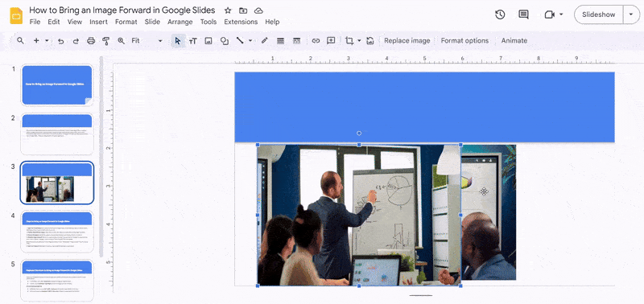Open the Slide menu
Viewport: 644px width, 304px height.
click(x=152, y=22)
